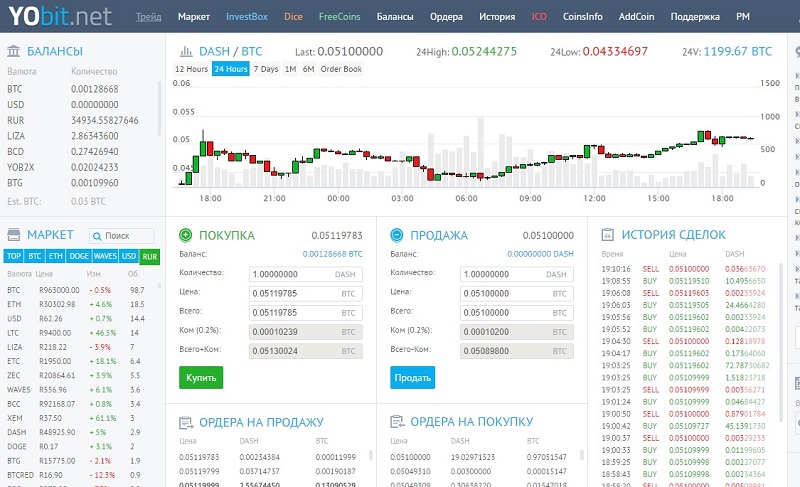
Task: Click the buy Цена input field
Action: (306, 294)
